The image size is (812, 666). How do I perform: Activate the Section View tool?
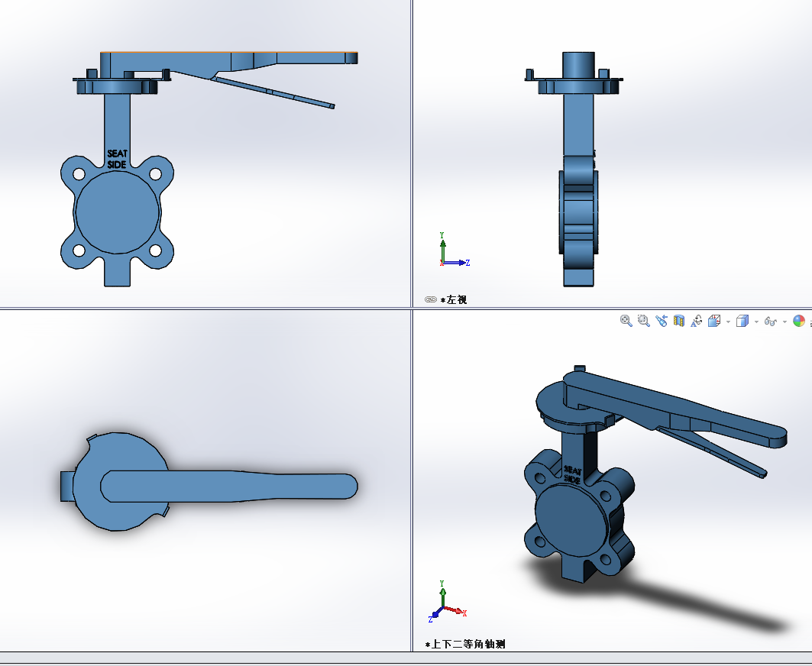tap(679, 321)
